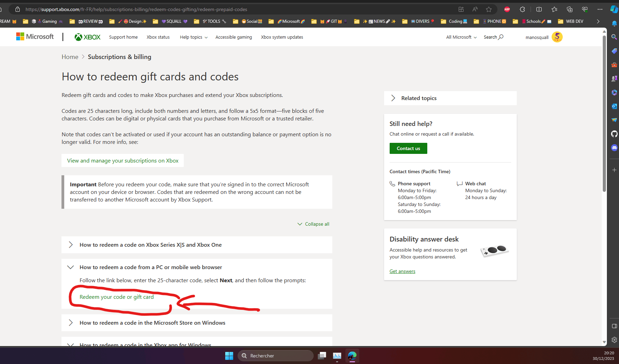The height and width of the screenshot is (364, 619).
Task: Open Browser essentials heart icon
Action: (x=585, y=9)
